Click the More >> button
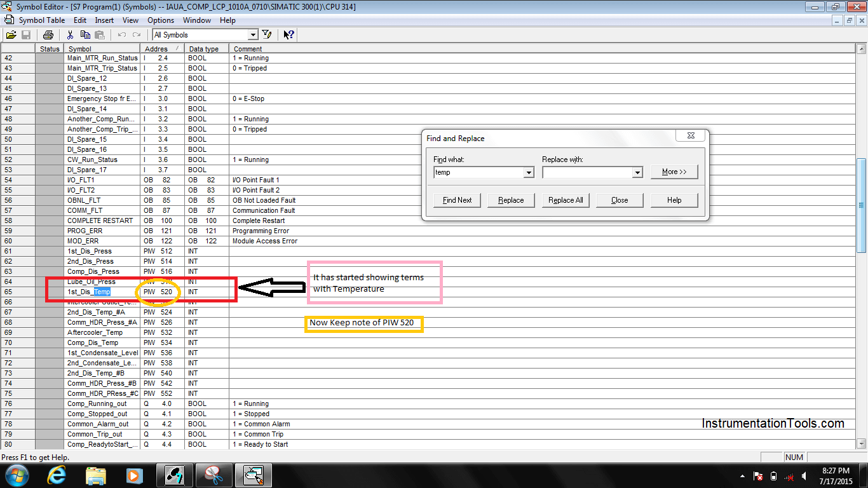868x488 pixels. (674, 172)
